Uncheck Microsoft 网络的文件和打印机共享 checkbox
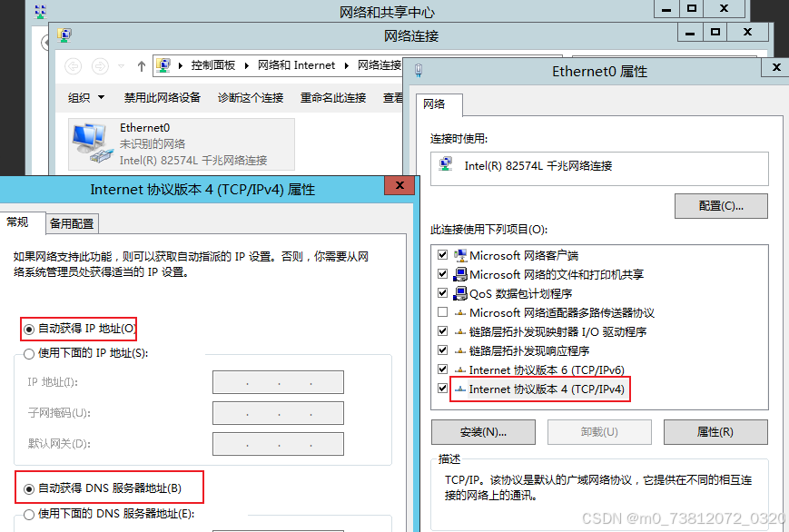Viewport: 789px width, 532px height. point(443,274)
